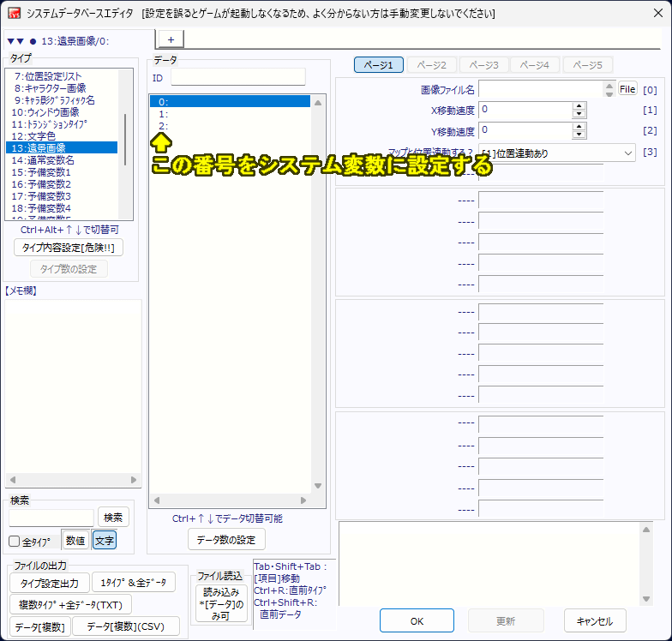Open the マップと位置連動する dropdown
672x641 pixels.
click(556, 153)
